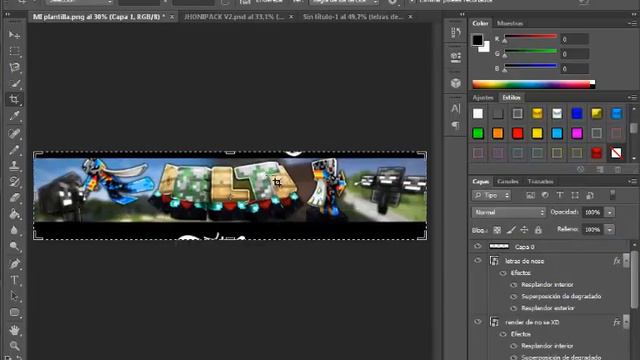Open the Opacidad slider arrow

[x=609, y=212]
